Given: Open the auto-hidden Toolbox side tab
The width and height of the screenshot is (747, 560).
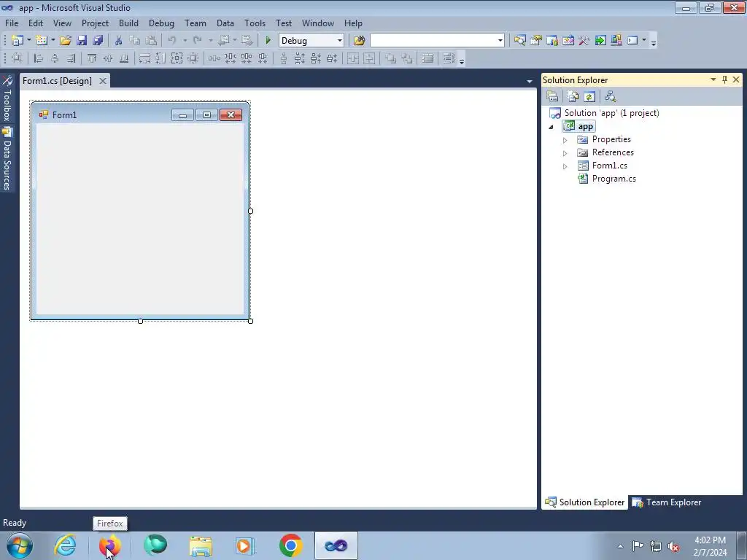Looking at the screenshot, I should point(7,98).
